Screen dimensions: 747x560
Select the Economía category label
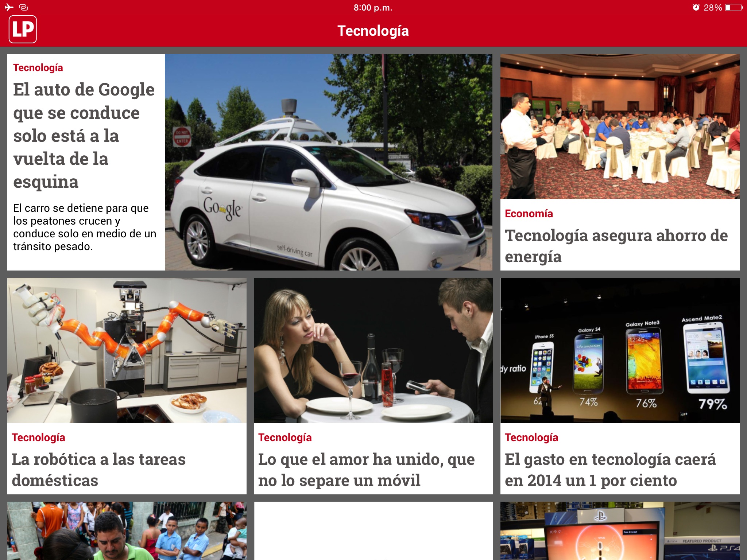pyautogui.click(x=529, y=214)
